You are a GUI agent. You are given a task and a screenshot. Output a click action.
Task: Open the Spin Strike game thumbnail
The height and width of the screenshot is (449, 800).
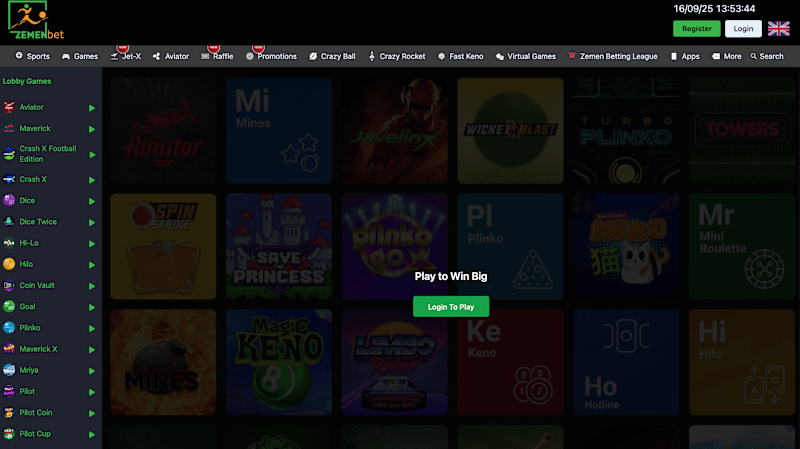click(x=163, y=246)
